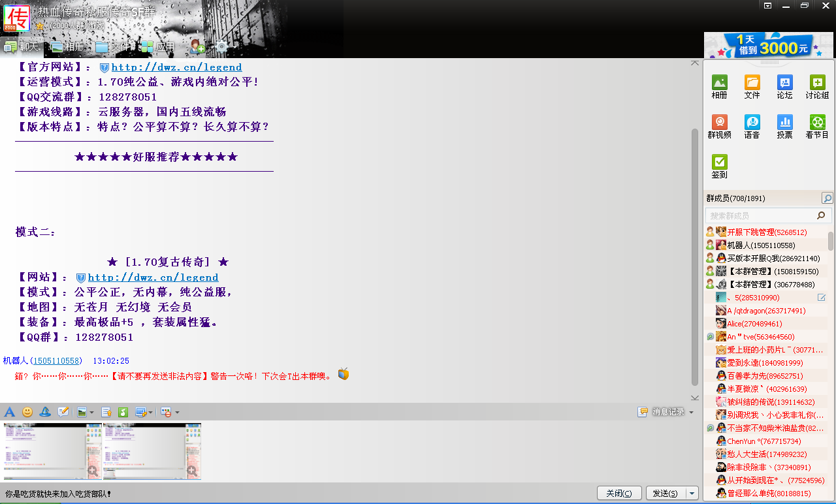Screen dimensions: 836x504
Task: Click the member search magnifier beside 群成员
Action: pos(827,198)
